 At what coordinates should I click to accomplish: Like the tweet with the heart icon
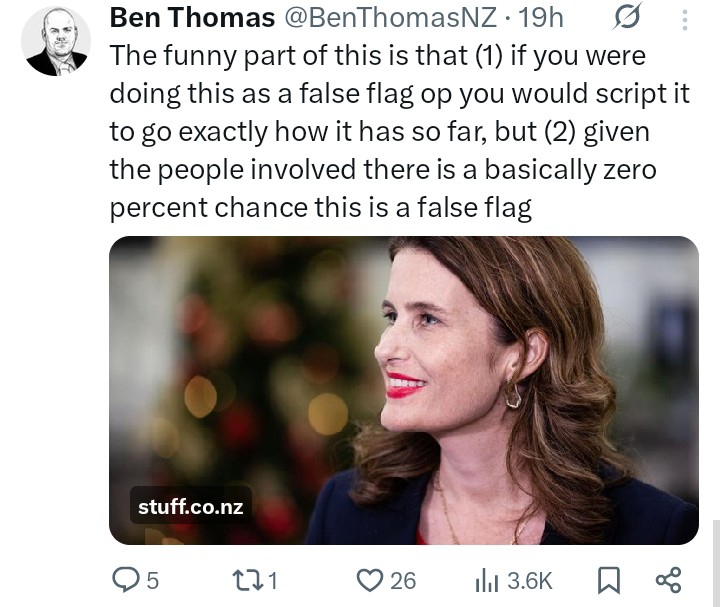(370, 580)
